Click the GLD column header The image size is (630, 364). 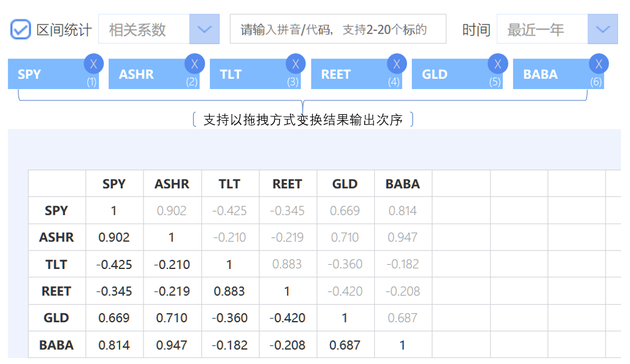tap(345, 184)
